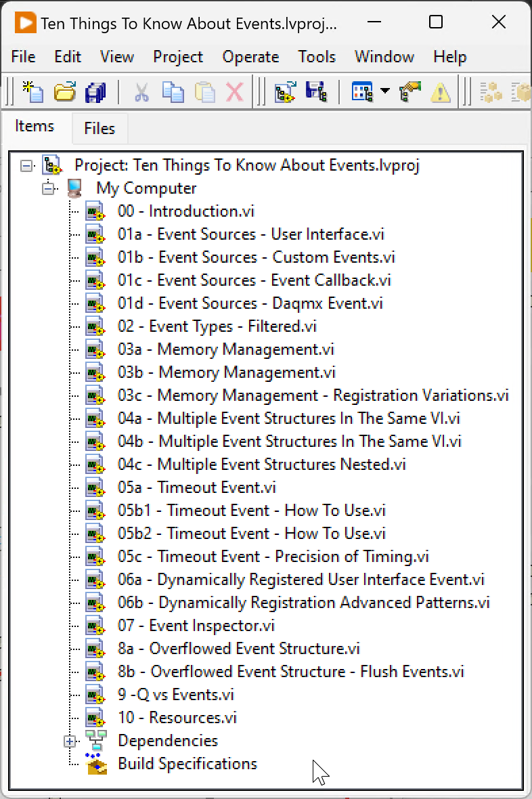Image resolution: width=532 pixels, height=799 pixels.
Task: Select 01d - Event Sources - Daqmx Event.vi
Action: tap(250, 303)
